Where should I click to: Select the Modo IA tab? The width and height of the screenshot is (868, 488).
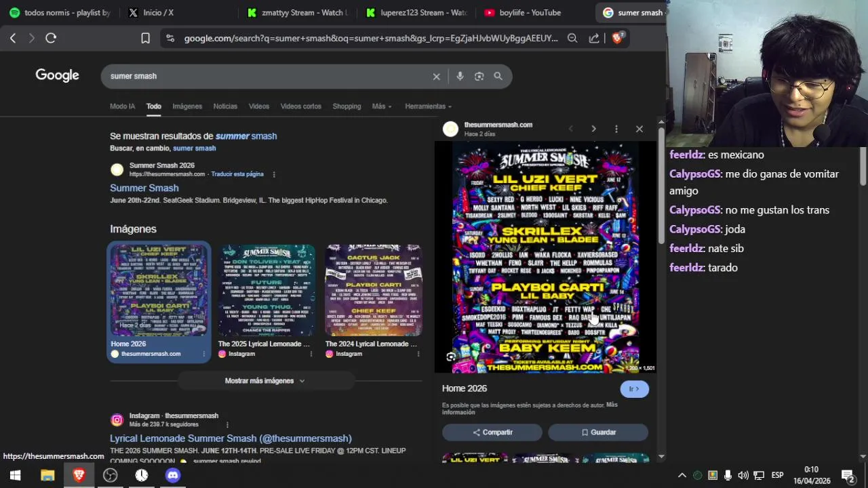123,106
